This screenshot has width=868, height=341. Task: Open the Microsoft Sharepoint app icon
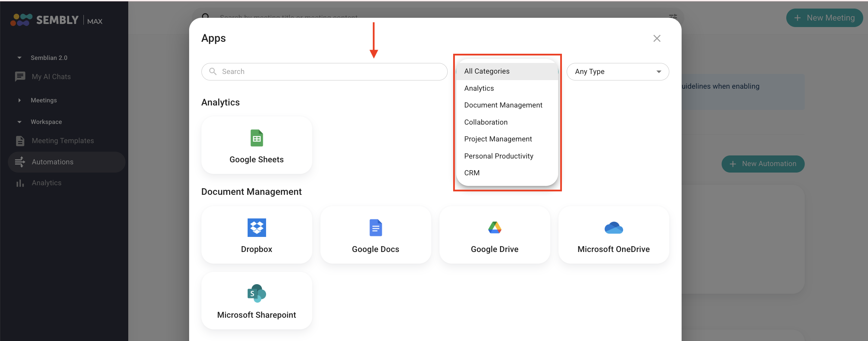257,293
